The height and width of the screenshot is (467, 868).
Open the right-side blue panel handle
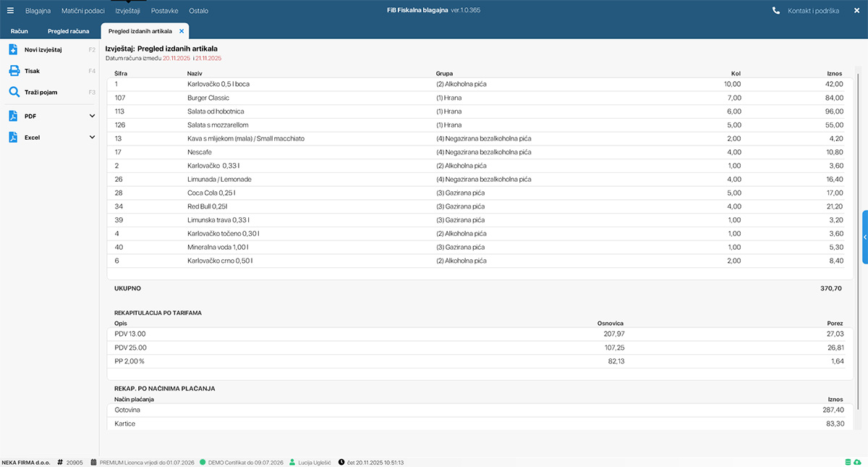tap(864, 237)
